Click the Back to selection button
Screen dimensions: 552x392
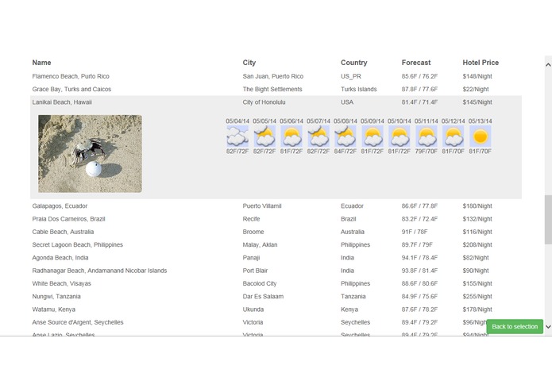pyautogui.click(x=515, y=327)
